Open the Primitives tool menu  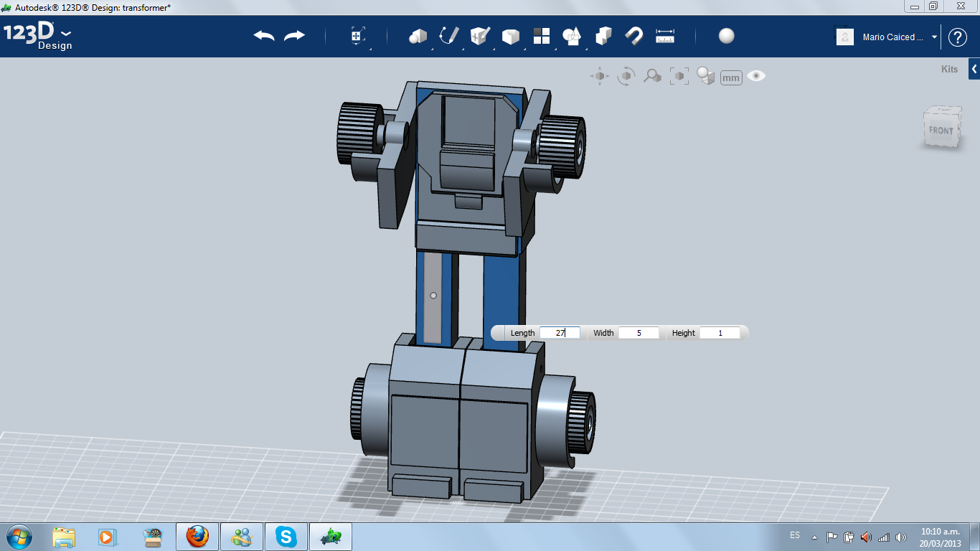coord(418,36)
